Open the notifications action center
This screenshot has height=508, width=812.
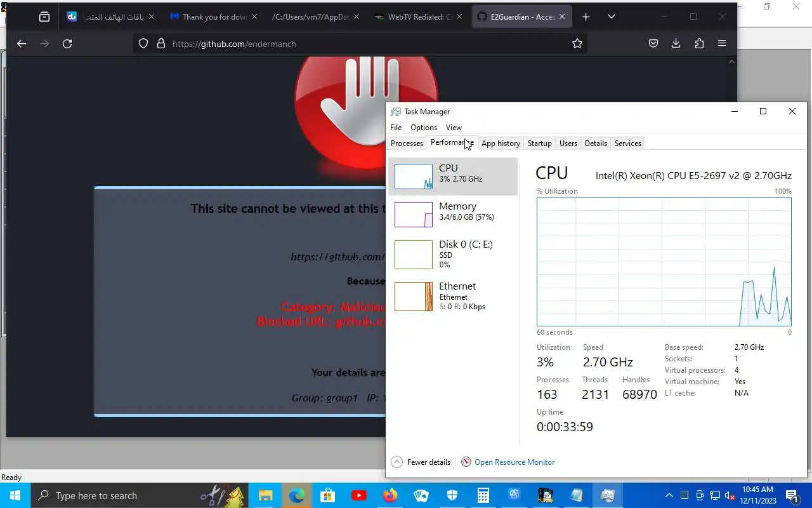(x=792, y=495)
